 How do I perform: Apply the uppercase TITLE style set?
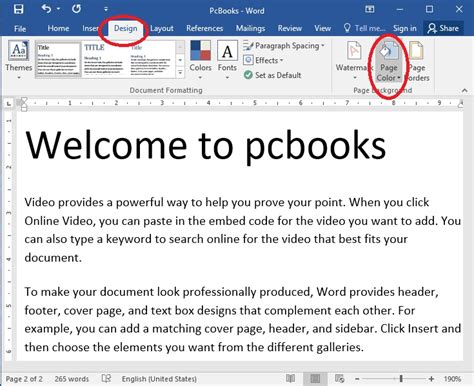[103, 59]
